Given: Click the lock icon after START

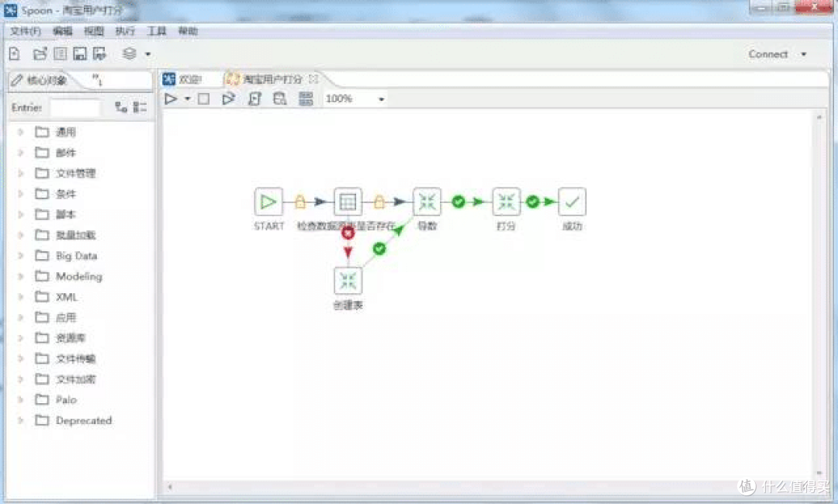Looking at the screenshot, I should [x=300, y=202].
